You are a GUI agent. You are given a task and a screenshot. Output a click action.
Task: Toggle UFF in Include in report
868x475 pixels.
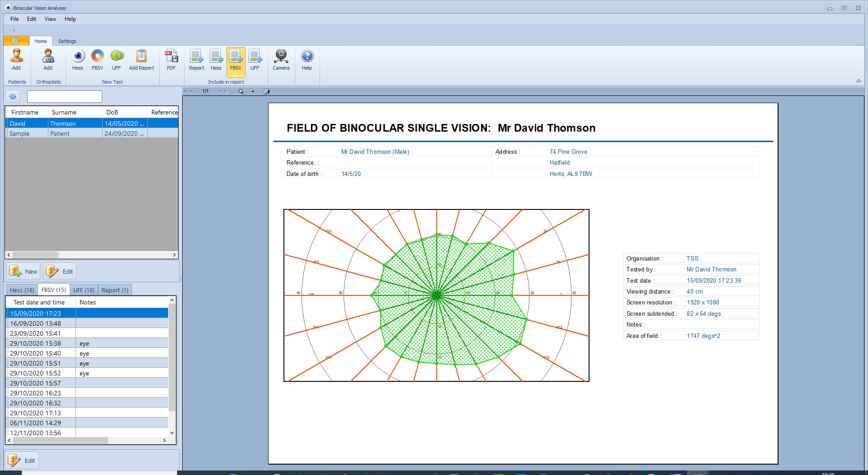[255, 60]
